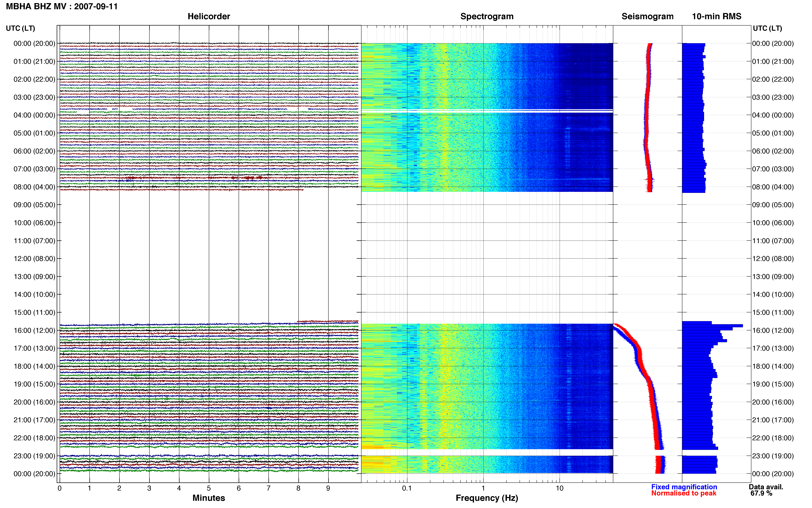Click the right '01:00 (21:00)' time label
Image resolution: width=812 pixels, height=508 pixels.
773,61
